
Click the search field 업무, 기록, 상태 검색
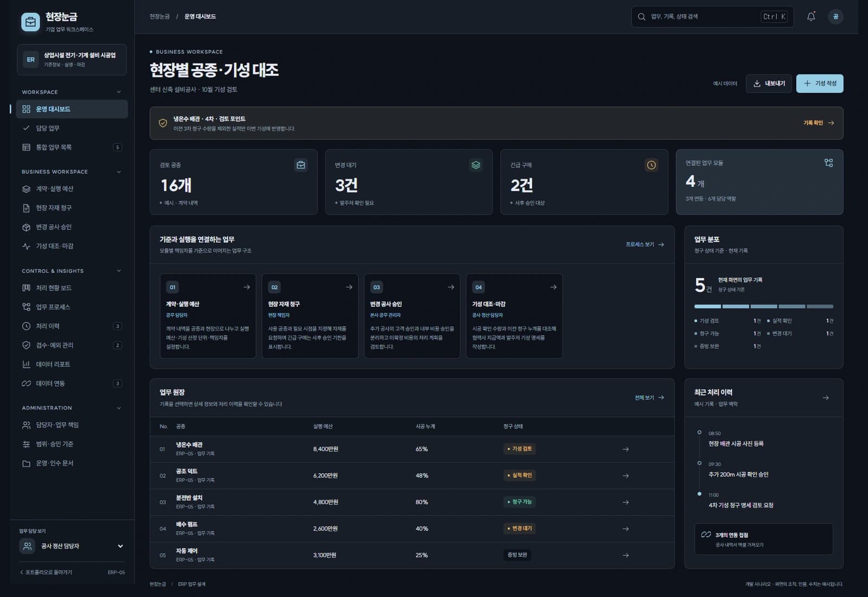(x=712, y=17)
